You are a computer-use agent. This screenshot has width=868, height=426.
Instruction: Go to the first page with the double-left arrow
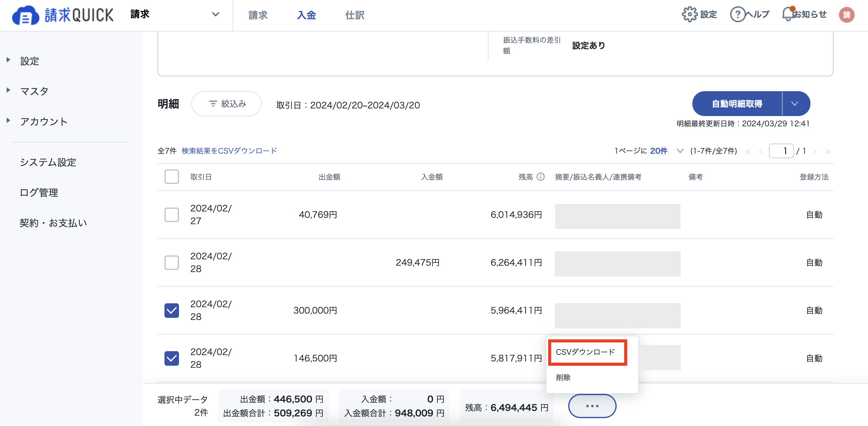(x=748, y=151)
